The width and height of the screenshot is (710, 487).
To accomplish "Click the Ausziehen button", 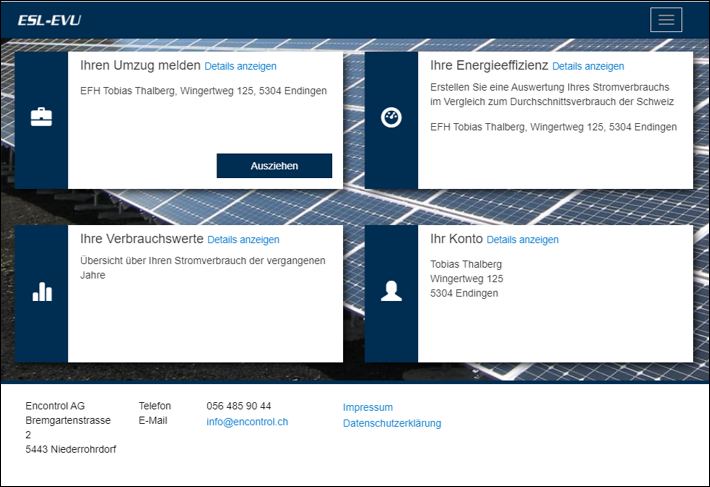I will coord(274,166).
